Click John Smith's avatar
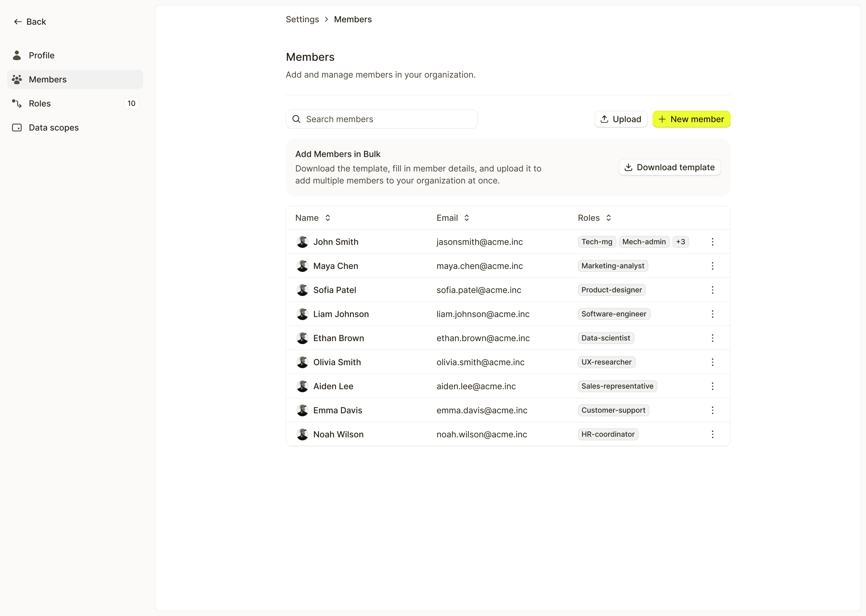Screen dimensions: 866x616 click(x=302, y=242)
